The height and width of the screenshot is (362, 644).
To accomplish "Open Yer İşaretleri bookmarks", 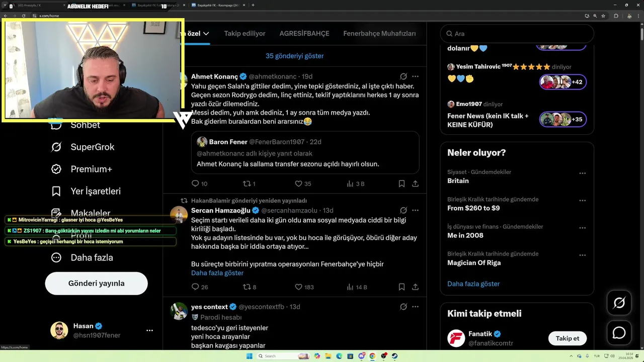I will (86, 191).
